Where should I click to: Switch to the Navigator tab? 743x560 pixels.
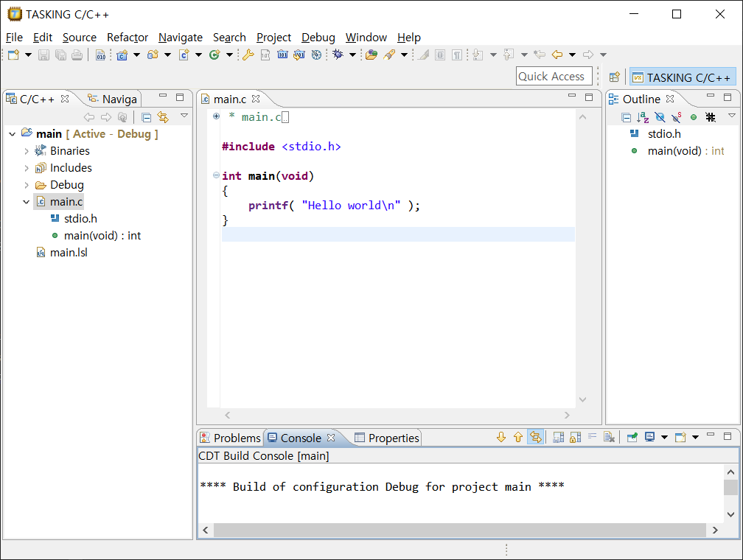pos(113,99)
